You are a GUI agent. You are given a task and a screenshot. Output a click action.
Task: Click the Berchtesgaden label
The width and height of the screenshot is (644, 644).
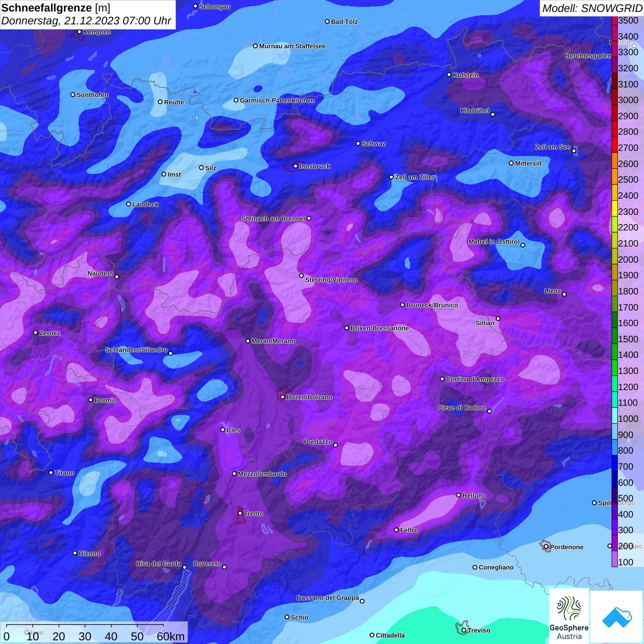588,56
